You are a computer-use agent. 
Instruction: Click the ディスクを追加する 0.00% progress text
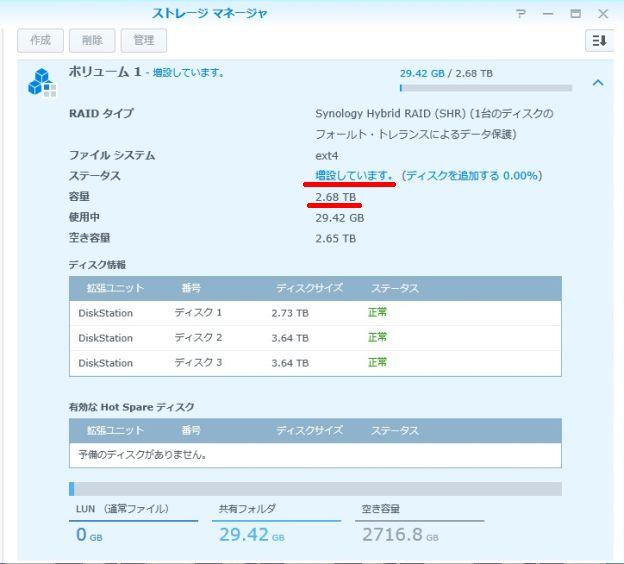[x=472, y=176]
